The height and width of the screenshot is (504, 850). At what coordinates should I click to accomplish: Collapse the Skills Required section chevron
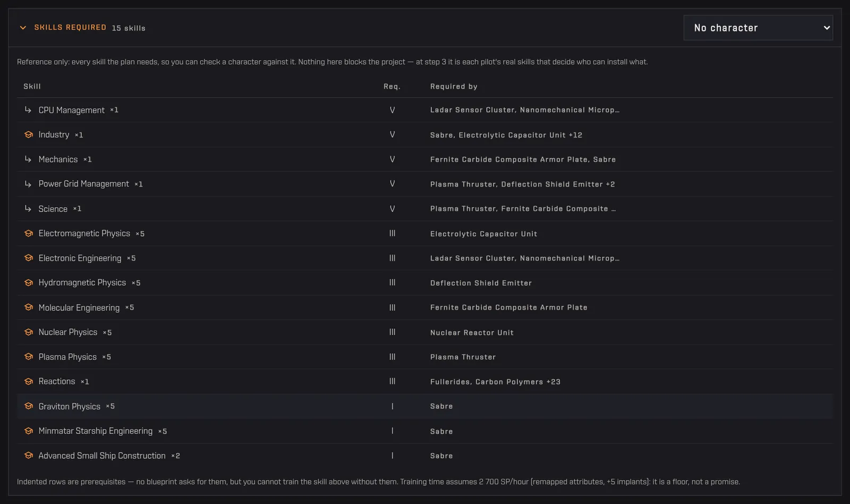coord(23,28)
